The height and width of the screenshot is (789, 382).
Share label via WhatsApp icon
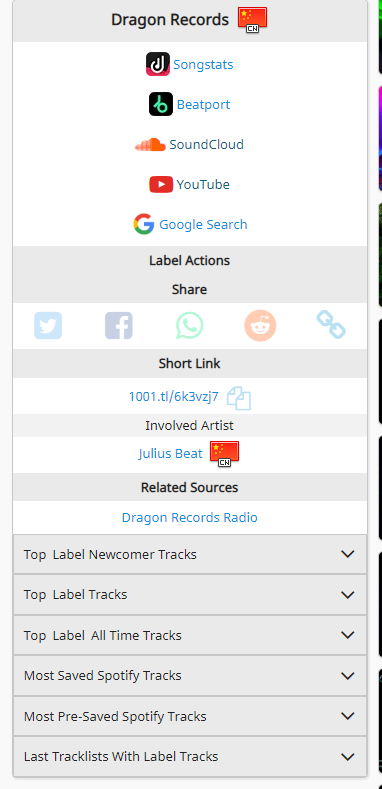pos(190,326)
